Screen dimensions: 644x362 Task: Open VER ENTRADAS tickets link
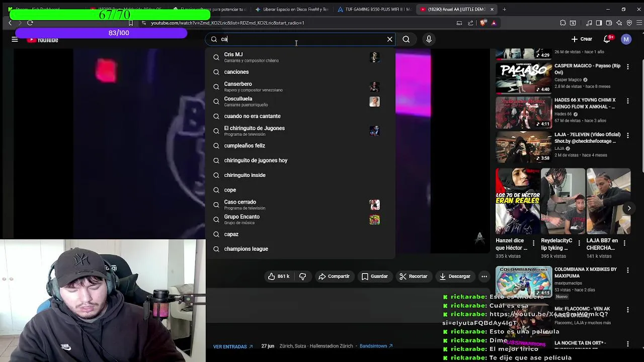tap(233, 346)
